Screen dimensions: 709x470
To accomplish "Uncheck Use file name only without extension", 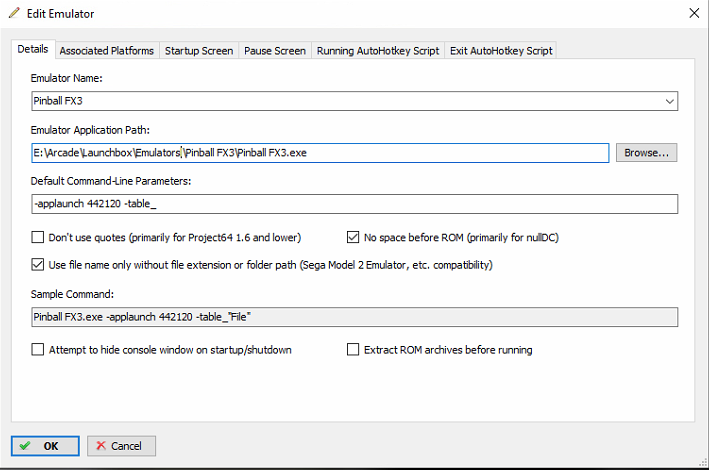I will 38,265.
